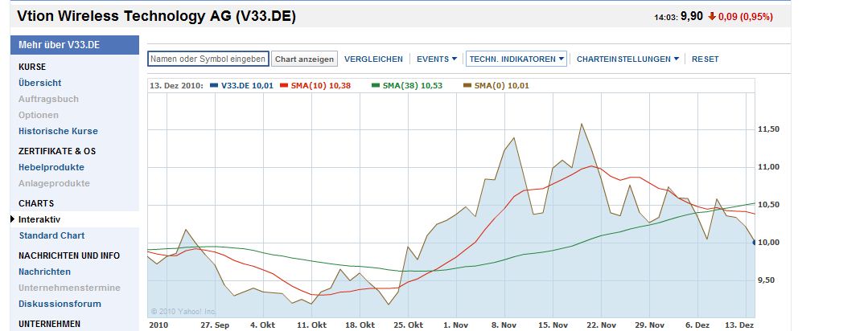Screen dimensions: 868x331
Task: Click the 10,50 y-axis label
Action: pos(768,204)
